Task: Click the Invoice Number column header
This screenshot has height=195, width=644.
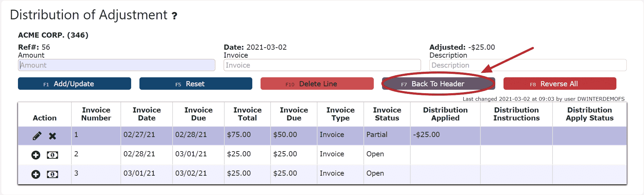Action: tap(96, 114)
